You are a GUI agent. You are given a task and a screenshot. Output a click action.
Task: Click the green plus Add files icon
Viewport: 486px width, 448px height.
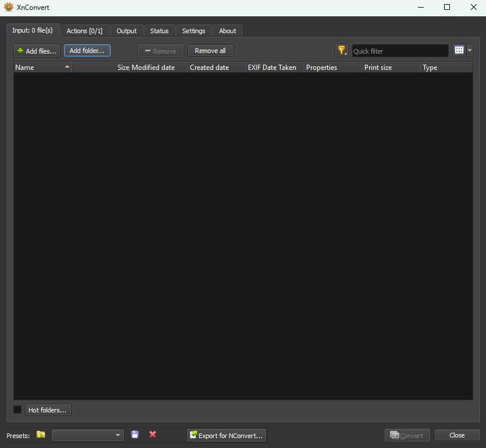(x=19, y=51)
